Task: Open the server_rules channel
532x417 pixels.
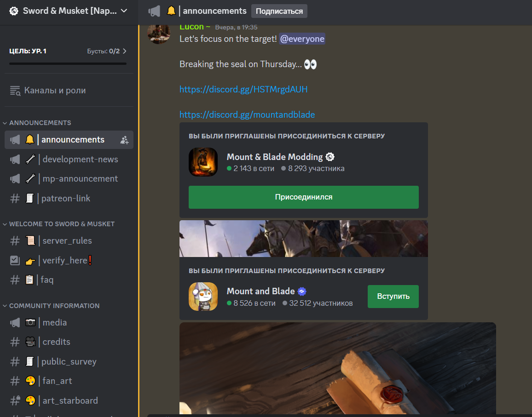Action: pyautogui.click(x=69, y=241)
